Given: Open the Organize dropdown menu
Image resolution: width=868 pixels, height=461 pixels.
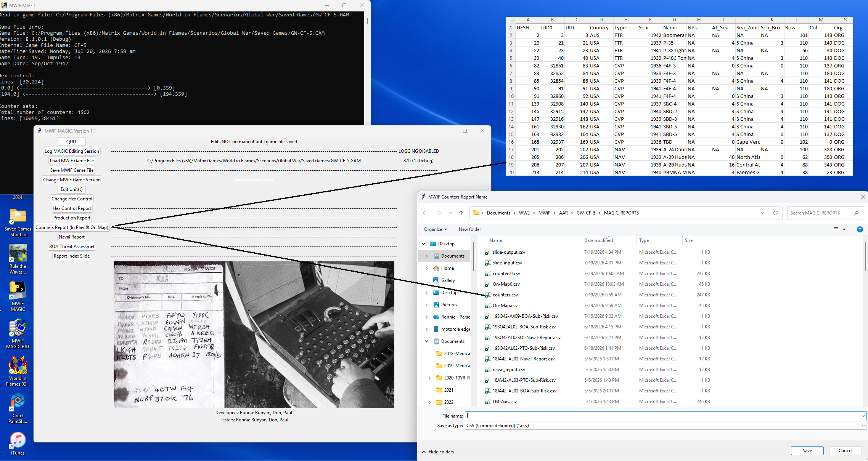Looking at the screenshot, I should click(435, 229).
